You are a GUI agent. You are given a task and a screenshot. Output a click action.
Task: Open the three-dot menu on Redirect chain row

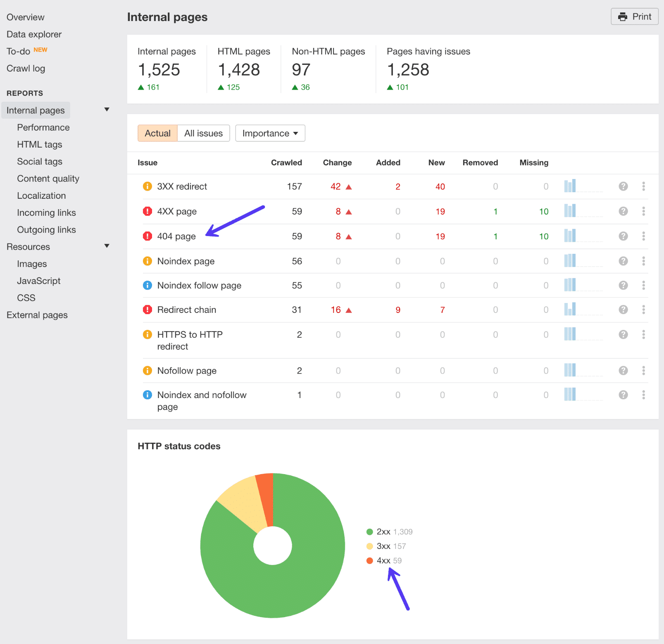tap(643, 310)
